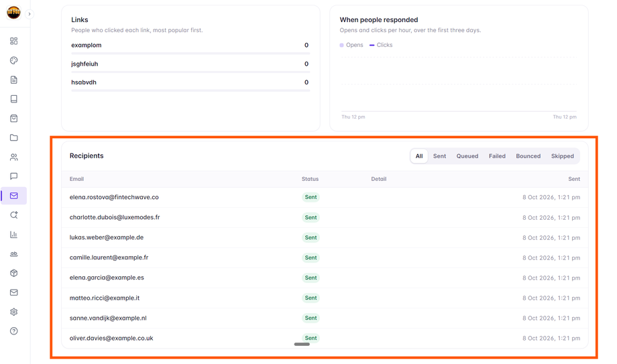Click the Detail column header

tap(378, 179)
